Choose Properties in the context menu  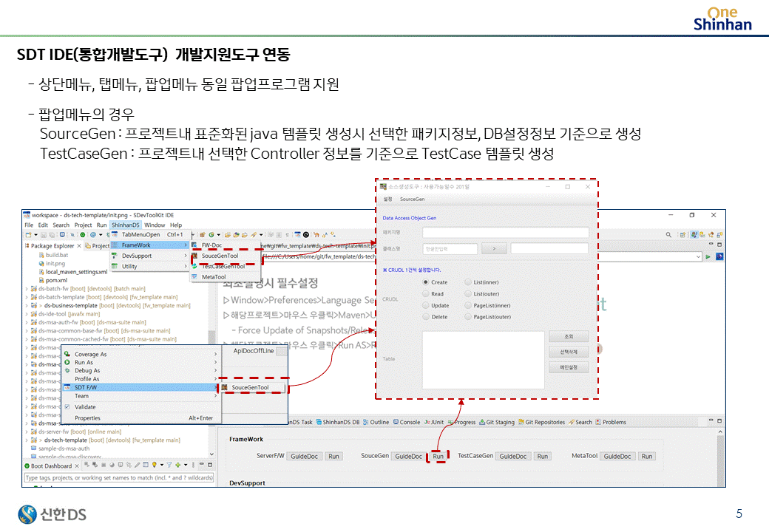(x=141, y=418)
